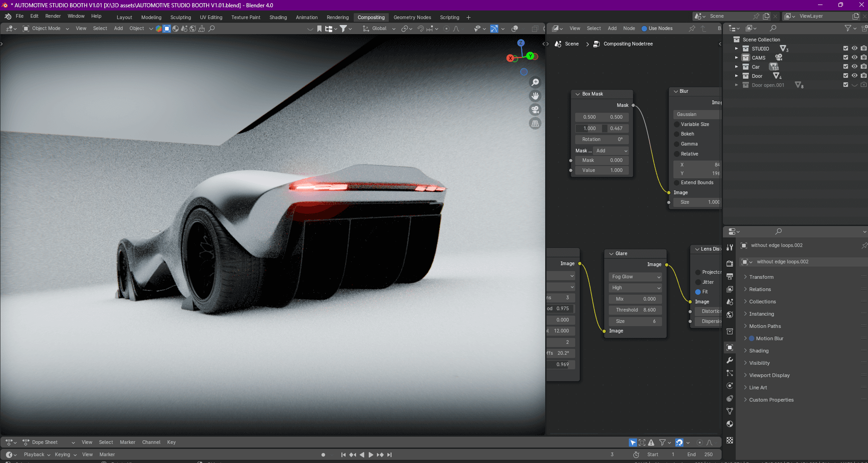
Task: Expand the Relations panel
Action: [760, 289]
